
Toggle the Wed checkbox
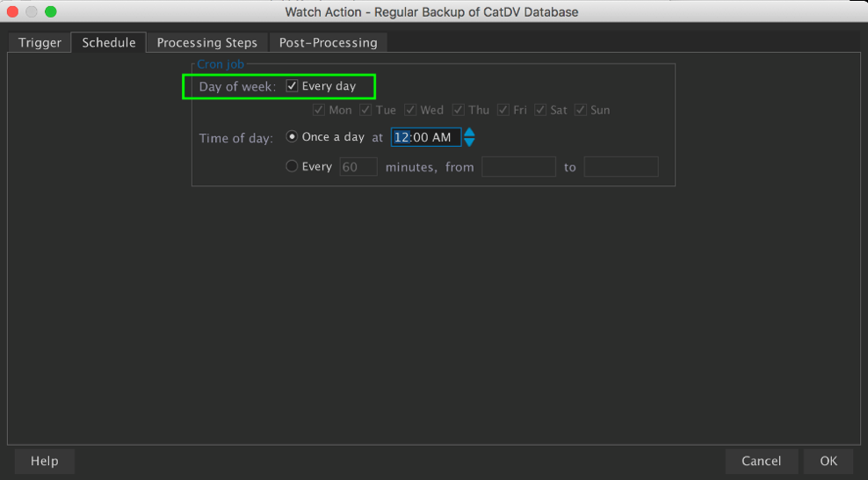click(x=410, y=110)
